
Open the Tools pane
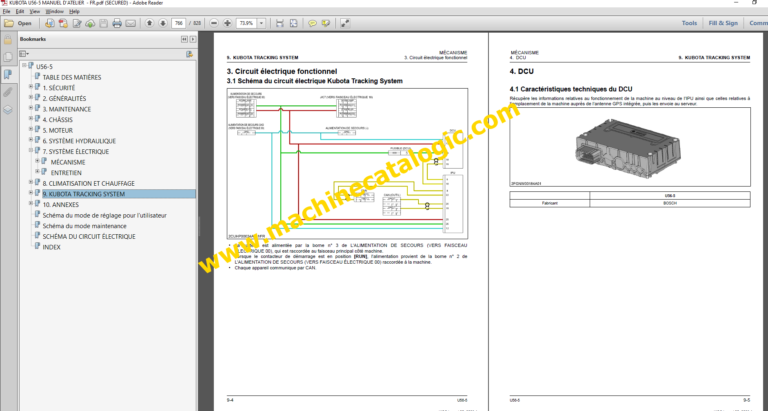click(x=689, y=23)
